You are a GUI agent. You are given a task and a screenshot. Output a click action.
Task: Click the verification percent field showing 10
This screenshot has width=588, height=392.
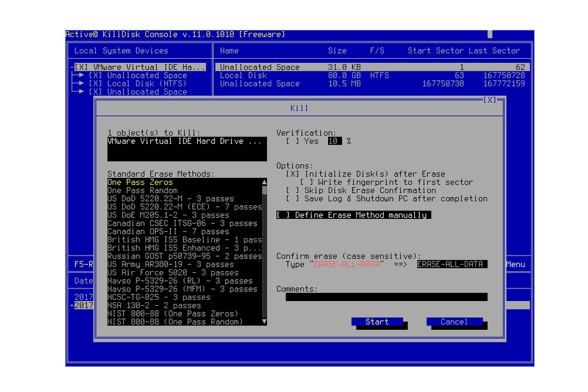[x=335, y=141]
